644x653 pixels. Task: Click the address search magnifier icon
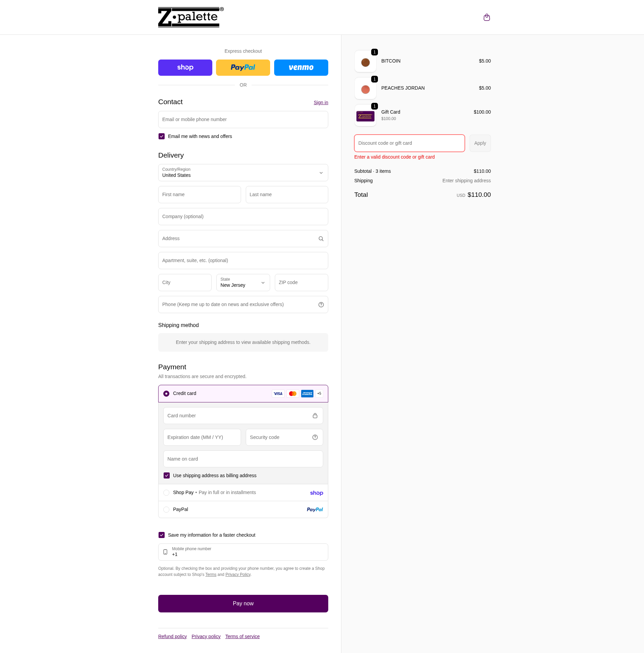click(320, 238)
